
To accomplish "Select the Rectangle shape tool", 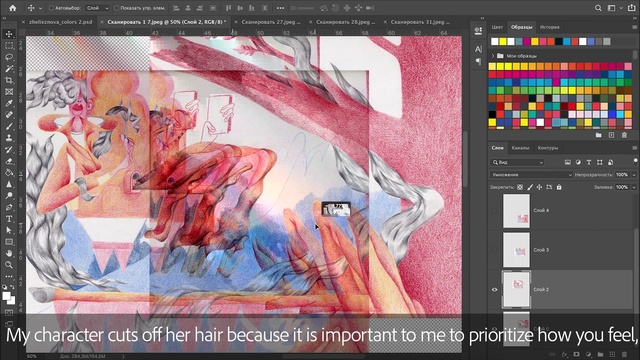I will [9, 242].
